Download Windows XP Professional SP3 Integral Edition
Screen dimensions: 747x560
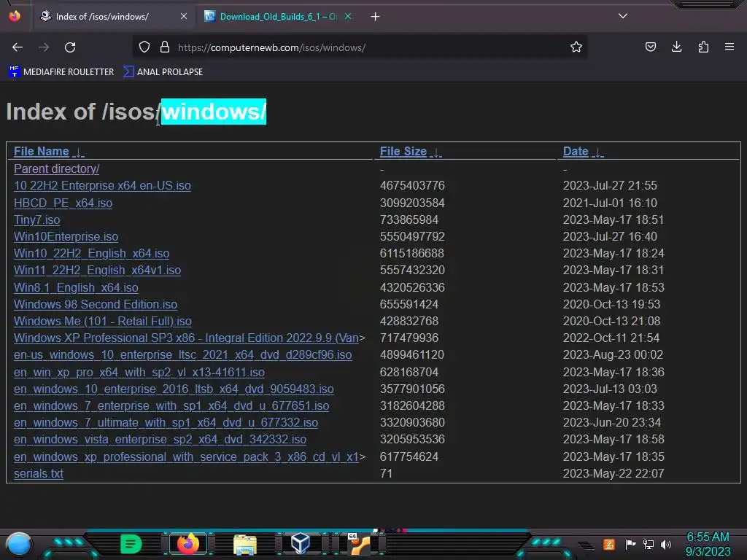pyautogui.click(x=186, y=338)
